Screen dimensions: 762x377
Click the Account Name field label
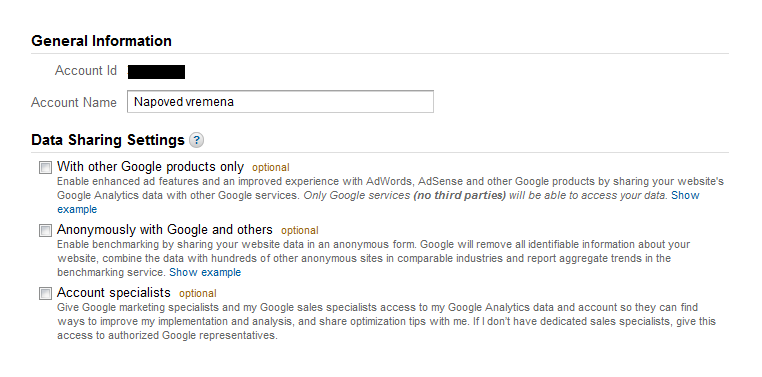point(74,103)
